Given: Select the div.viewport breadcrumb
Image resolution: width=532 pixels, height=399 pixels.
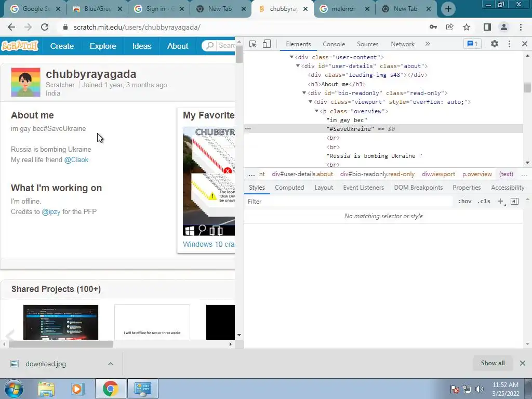Looking at the screenshot, I should coord(438,174).
